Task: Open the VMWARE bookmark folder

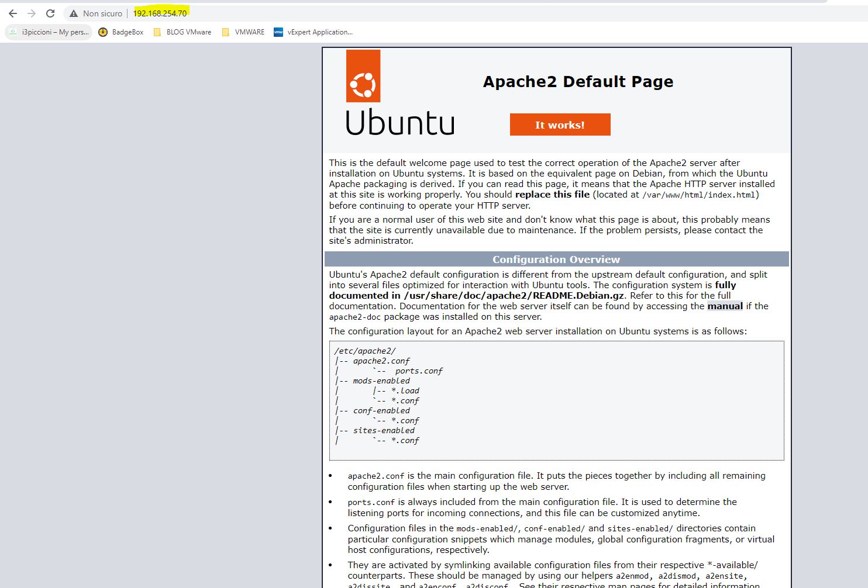Action: (x=243, y=32)
